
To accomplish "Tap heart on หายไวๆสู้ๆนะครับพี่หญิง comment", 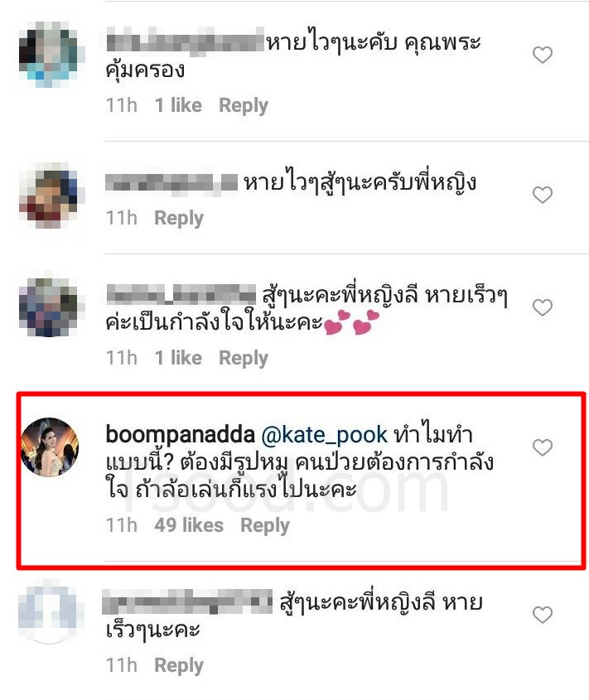I will [x=542, y=195].
